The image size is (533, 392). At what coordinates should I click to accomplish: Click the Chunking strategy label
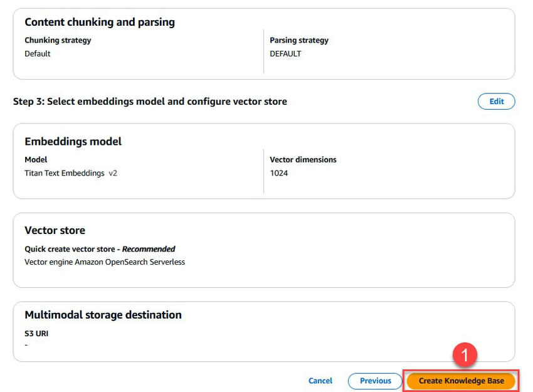(x=58, y=40)
